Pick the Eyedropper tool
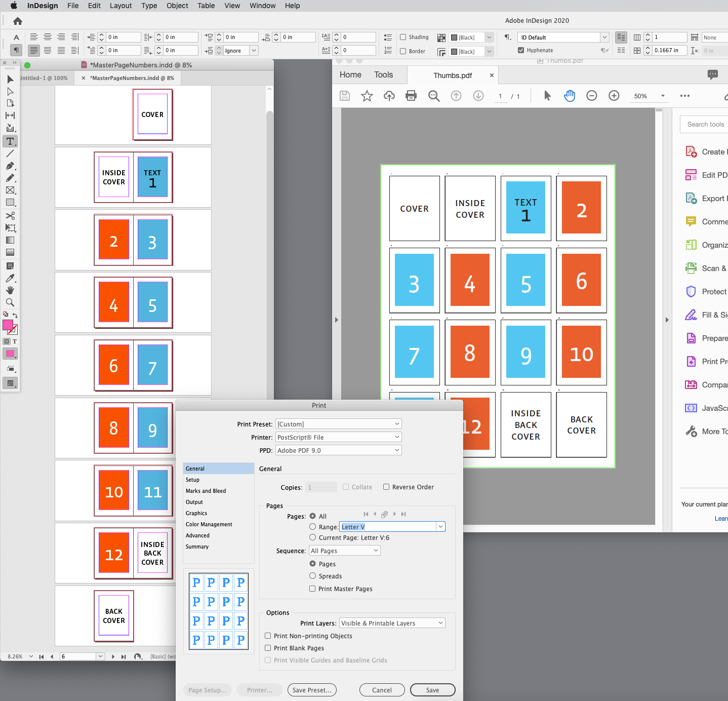This screenshot has height=701, width=728. (10, 278)
